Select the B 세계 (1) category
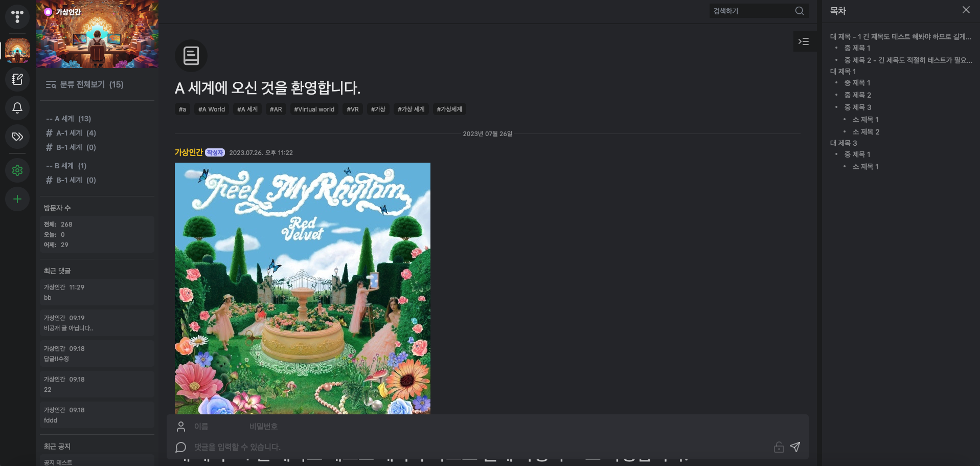Screen dimensions: 980x466 pos(66,166)
